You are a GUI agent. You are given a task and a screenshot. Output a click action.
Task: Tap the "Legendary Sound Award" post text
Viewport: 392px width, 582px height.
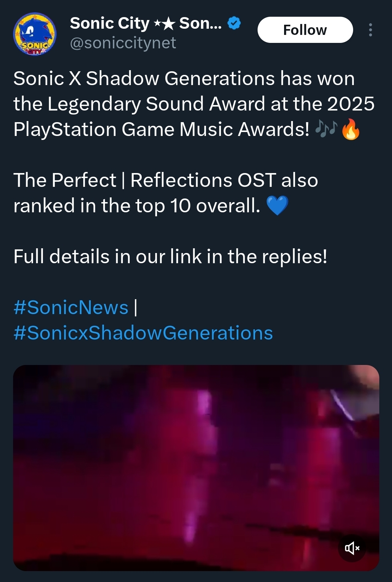click(156, 104)
